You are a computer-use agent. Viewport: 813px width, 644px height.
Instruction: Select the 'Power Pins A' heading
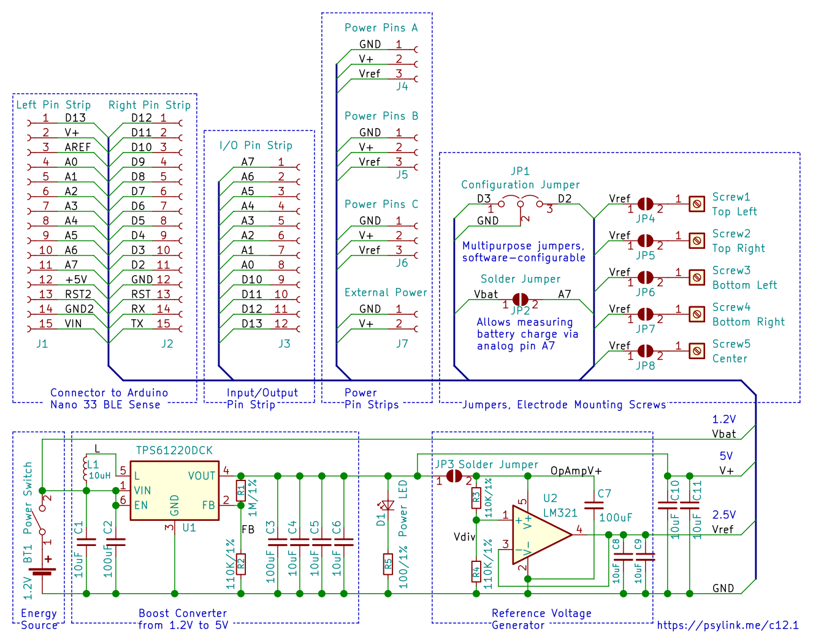tap(381, 28)
